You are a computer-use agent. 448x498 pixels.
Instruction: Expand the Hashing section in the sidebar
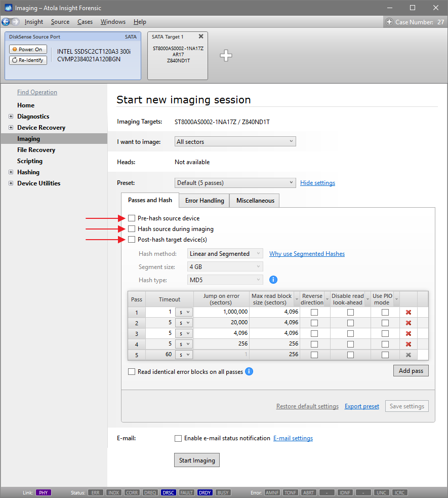(11, 172)
